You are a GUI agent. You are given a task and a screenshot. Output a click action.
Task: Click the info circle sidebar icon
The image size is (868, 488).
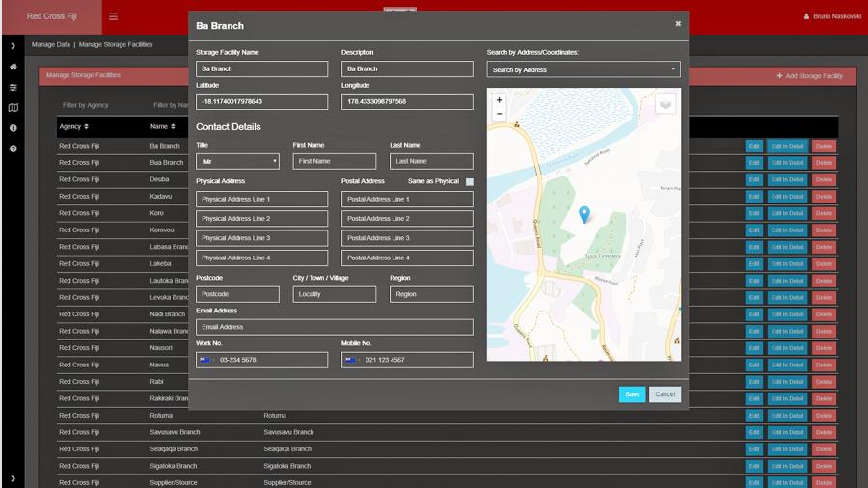point(14,128)
